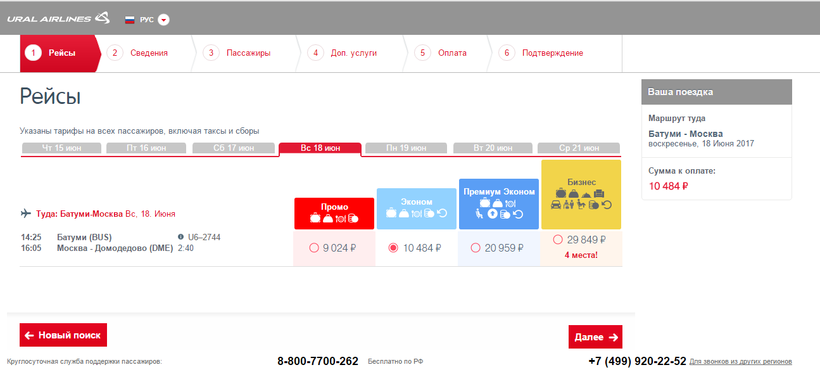This screenshot has width=820, height=372.
Task: Select the 9 024 ₽ Промо radio button
Action: click(314, 248)
